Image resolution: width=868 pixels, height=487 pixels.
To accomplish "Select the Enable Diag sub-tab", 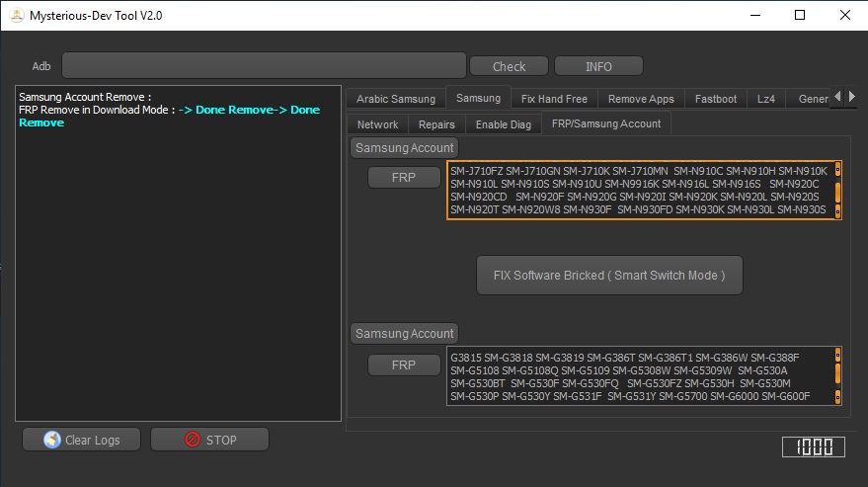I will click(x=504, y=124).
